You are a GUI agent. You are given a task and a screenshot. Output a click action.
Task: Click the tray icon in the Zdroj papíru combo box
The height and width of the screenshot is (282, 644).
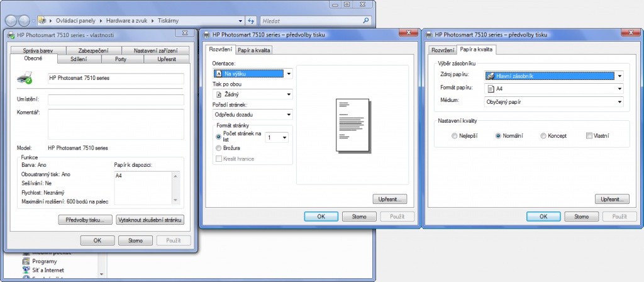tap(490, 76)
